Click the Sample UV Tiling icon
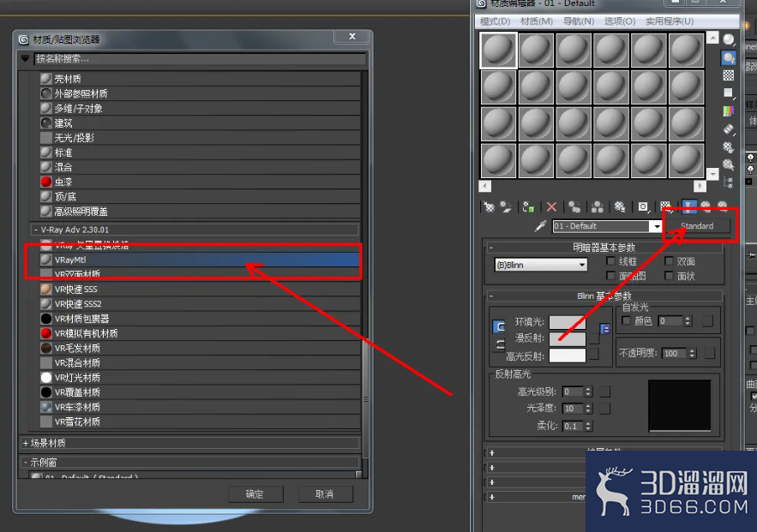 pyautogui.click(x=729, y=93)
